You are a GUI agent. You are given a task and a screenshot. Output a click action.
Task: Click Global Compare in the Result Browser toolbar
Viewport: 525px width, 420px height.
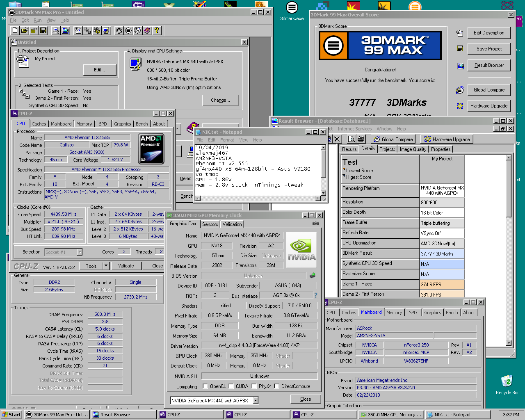pyautogui.click(x=393, y=139)
